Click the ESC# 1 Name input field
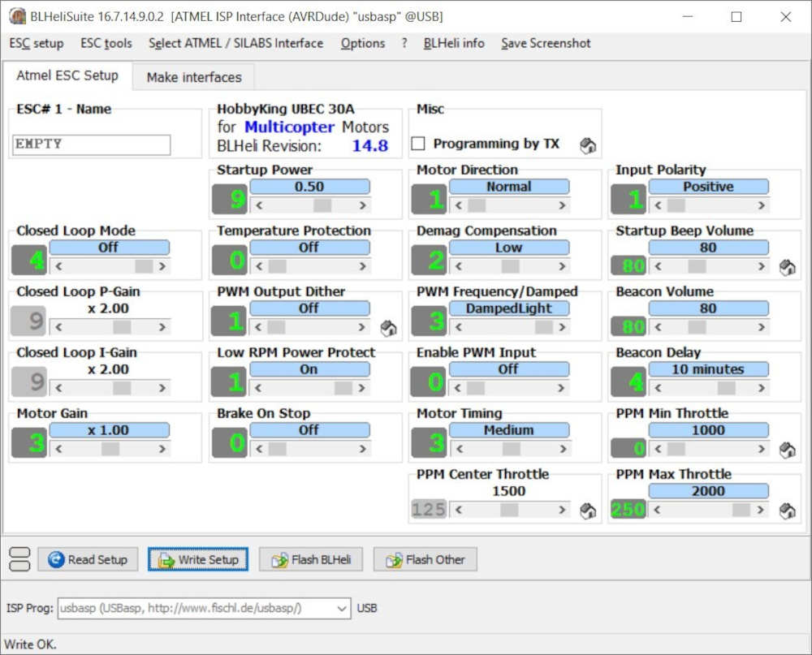This screenshot has width=812, height=655. pos(92,144)
